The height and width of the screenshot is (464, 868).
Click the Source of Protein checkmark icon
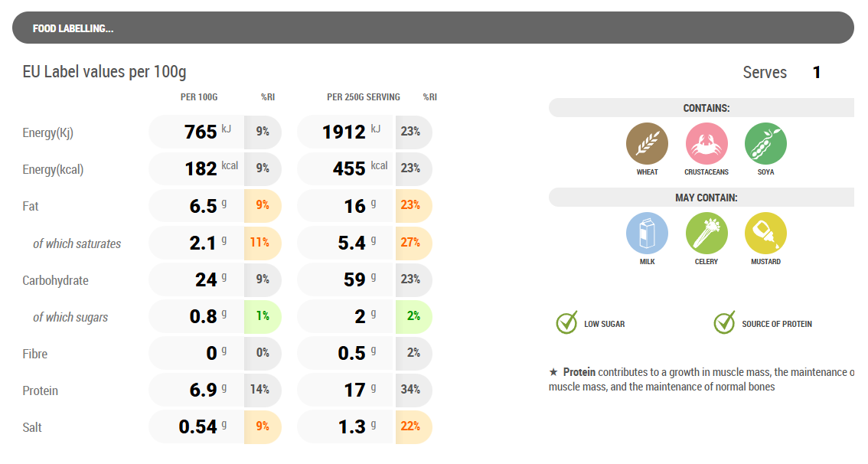tap(724, 323)
